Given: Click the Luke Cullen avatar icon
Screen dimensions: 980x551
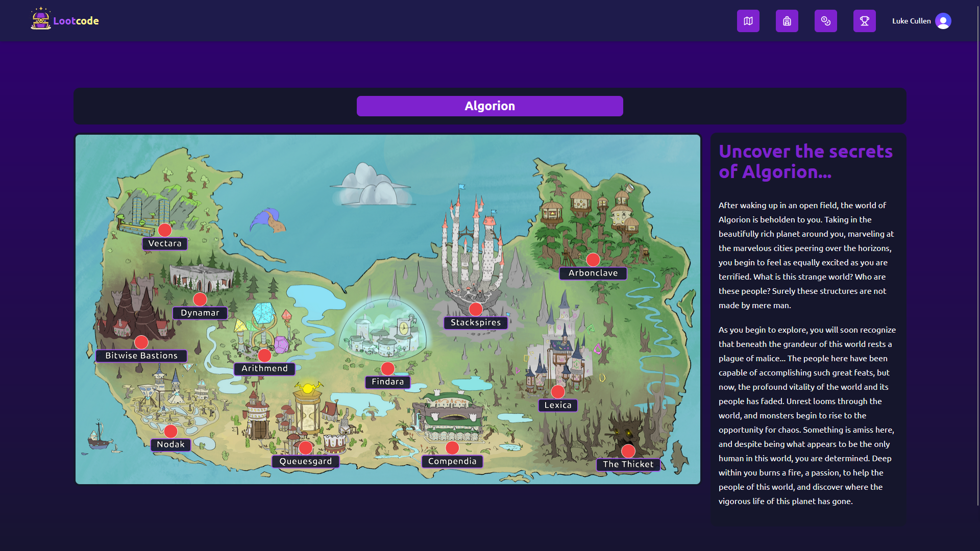Looking at the screenshot, I should click(943, 21).
